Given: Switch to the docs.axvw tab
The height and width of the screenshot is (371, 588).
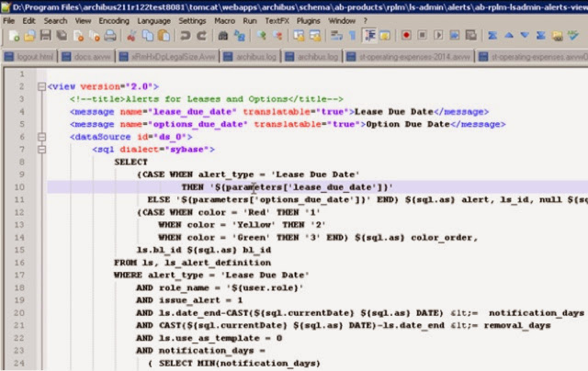Looking at the screenshot, I should 87,57.
